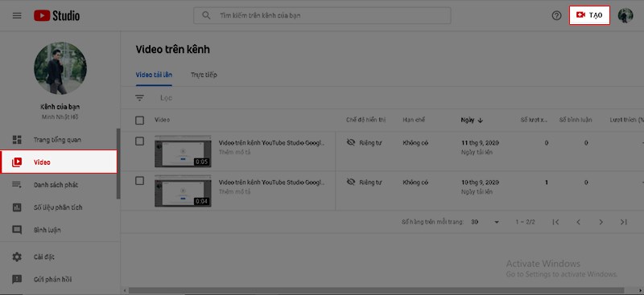Open the rows-per-page dropdown showing 30
This screenshot has height=295, width=644.
(485, 222)
